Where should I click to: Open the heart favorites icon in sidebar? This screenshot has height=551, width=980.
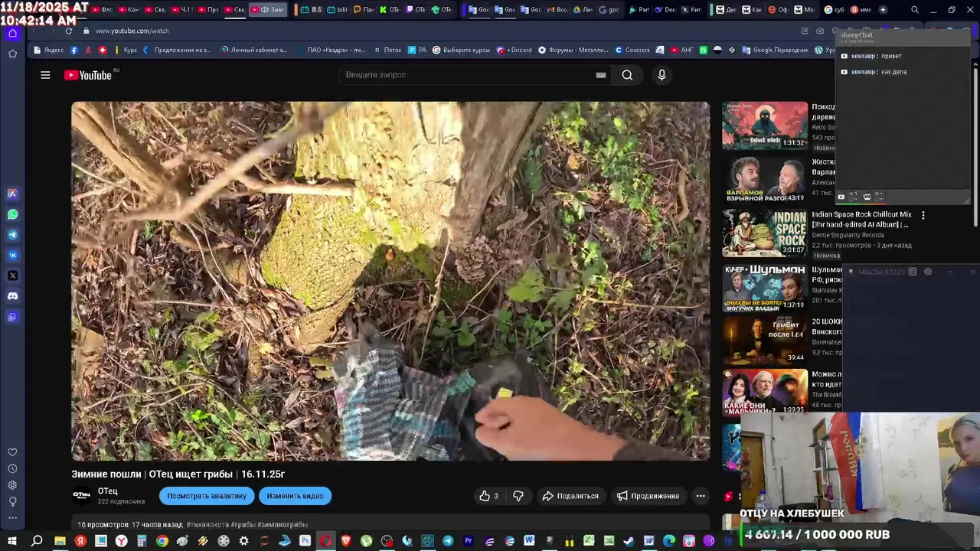(x=12, y=452)
